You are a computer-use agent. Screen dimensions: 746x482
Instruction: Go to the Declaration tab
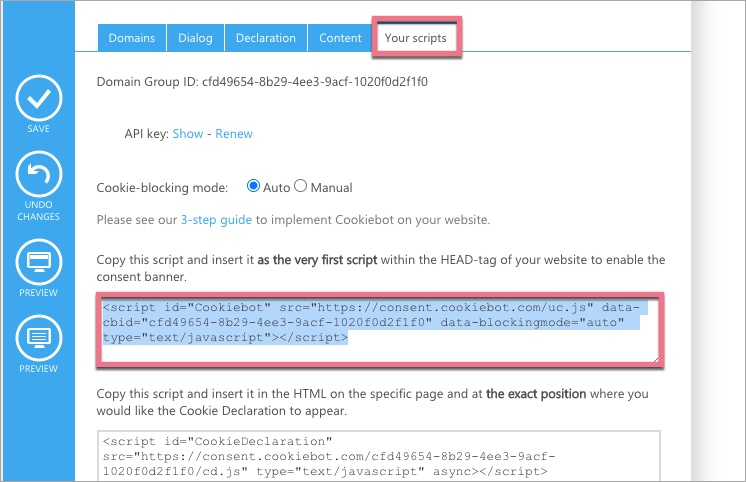pos(265,38)
